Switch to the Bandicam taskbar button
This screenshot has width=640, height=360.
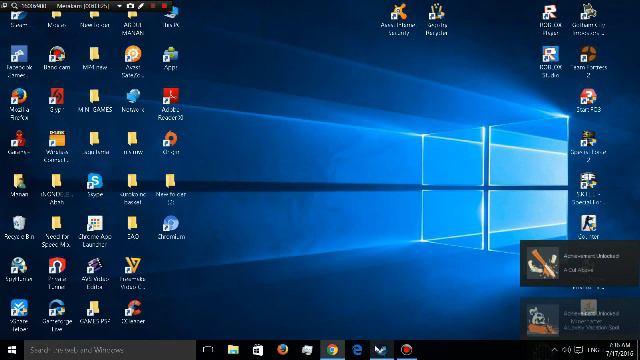(406, 350)
